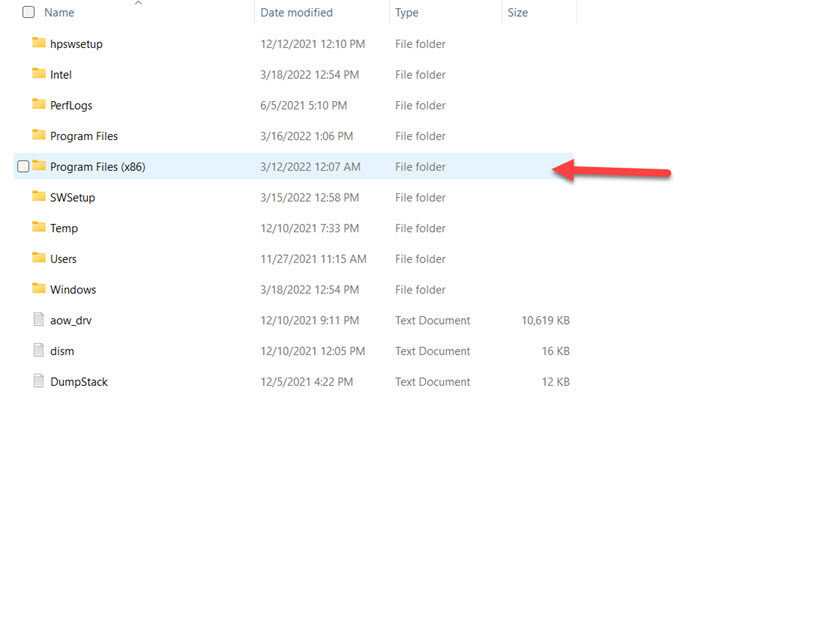Screen dimensions: 828x621
Task: Click the 10,619 KB size of aow_drv
Action: 545,320
